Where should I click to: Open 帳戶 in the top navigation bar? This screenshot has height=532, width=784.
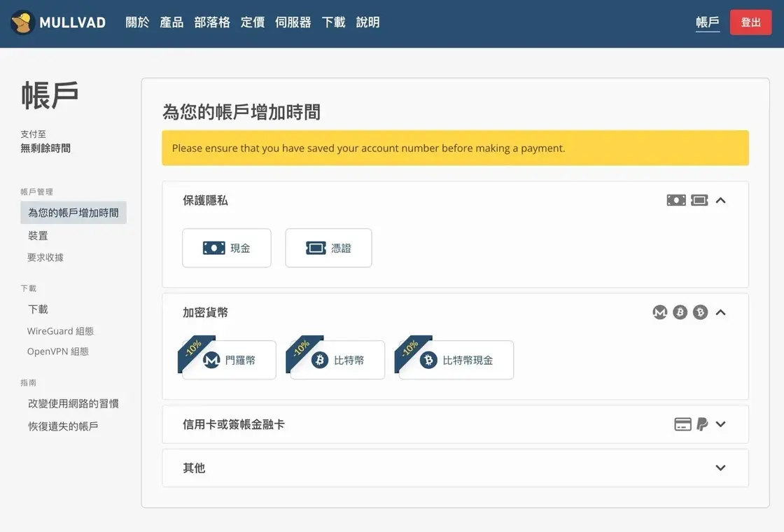pyautogui.click(x=708, y=22)
